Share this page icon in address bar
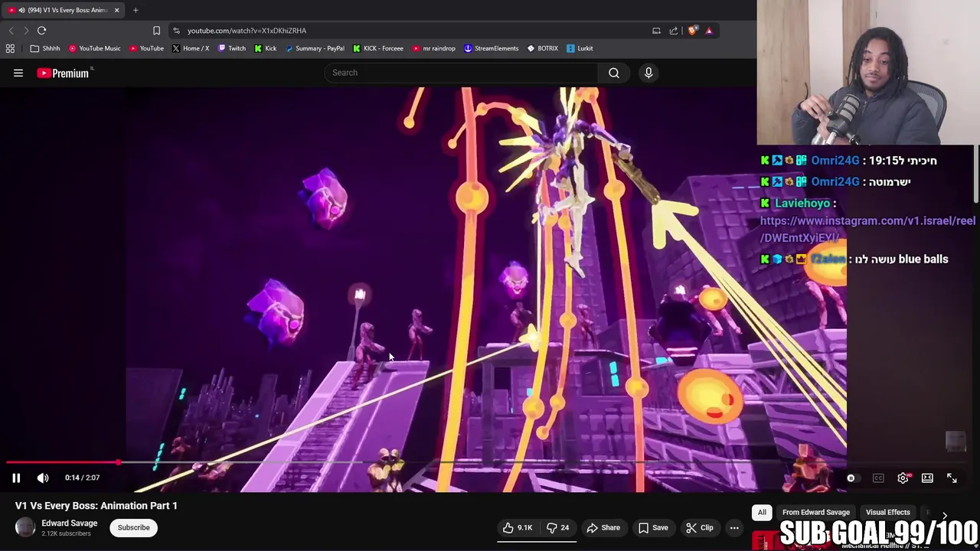The width and height of the screenshot is (980, 551). tap(674, 31)
